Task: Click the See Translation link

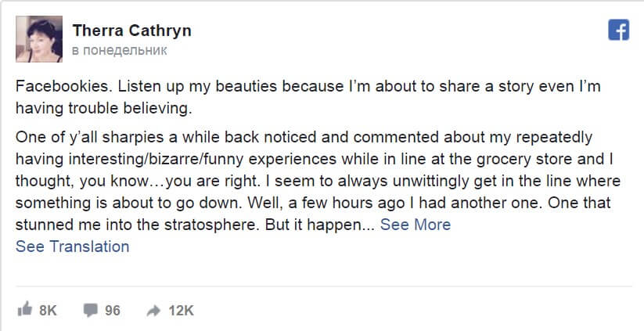Action: tap(72, 246)
